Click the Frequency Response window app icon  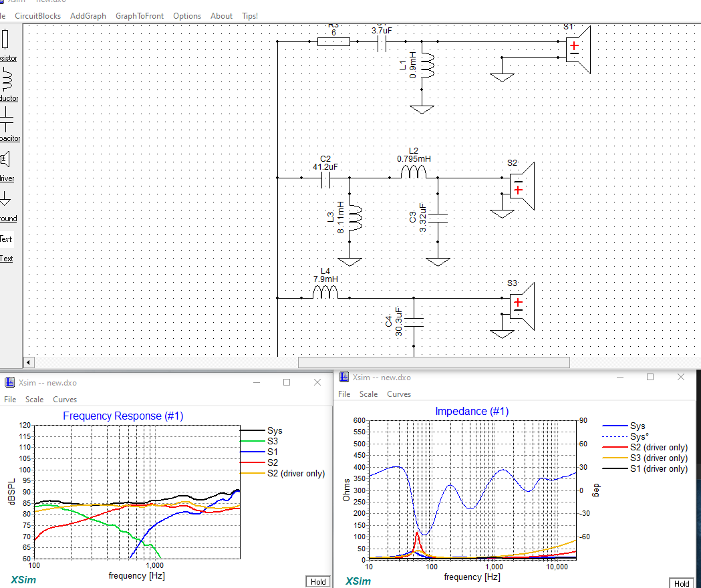point(9,382)
